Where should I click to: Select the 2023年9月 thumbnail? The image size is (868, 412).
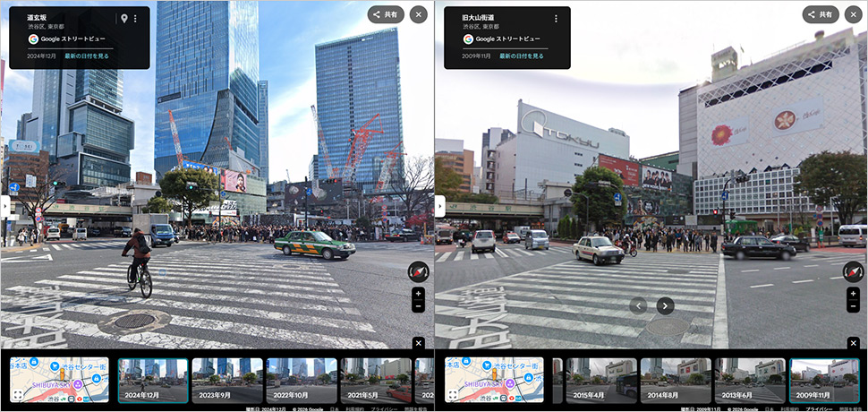pyautogui.click(x=227, y=380)
